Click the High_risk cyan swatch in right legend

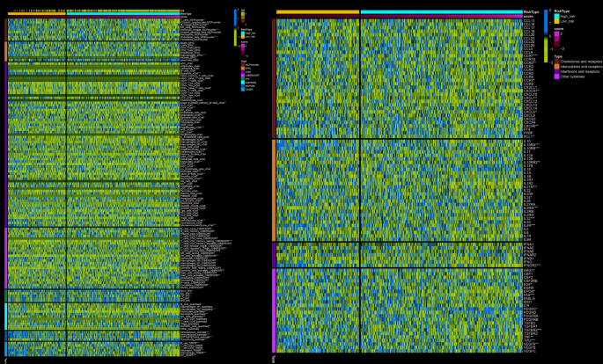(x=556, y=16)
